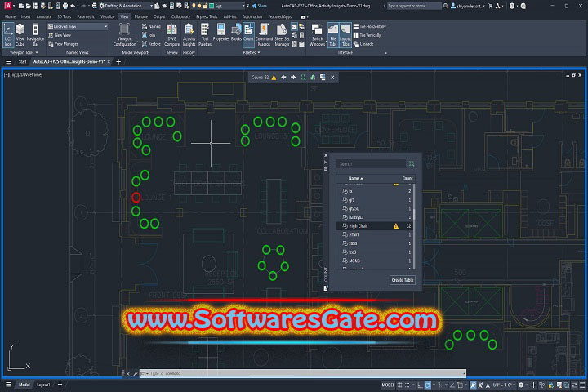588x392 pixels.
Task: Open annotation scale dropdown in status bar
Action: 505,385
